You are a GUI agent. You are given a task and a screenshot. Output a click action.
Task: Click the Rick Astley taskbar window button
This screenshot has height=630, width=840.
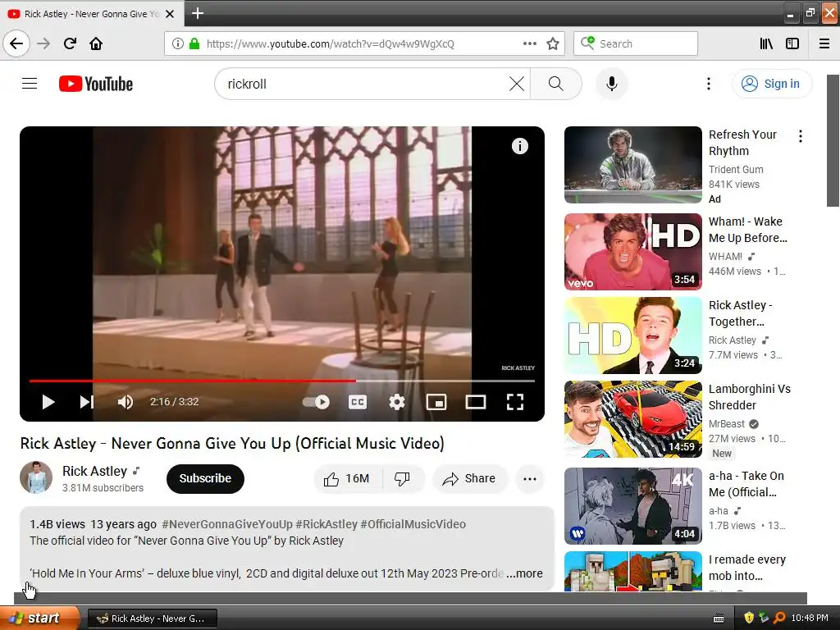153,619
